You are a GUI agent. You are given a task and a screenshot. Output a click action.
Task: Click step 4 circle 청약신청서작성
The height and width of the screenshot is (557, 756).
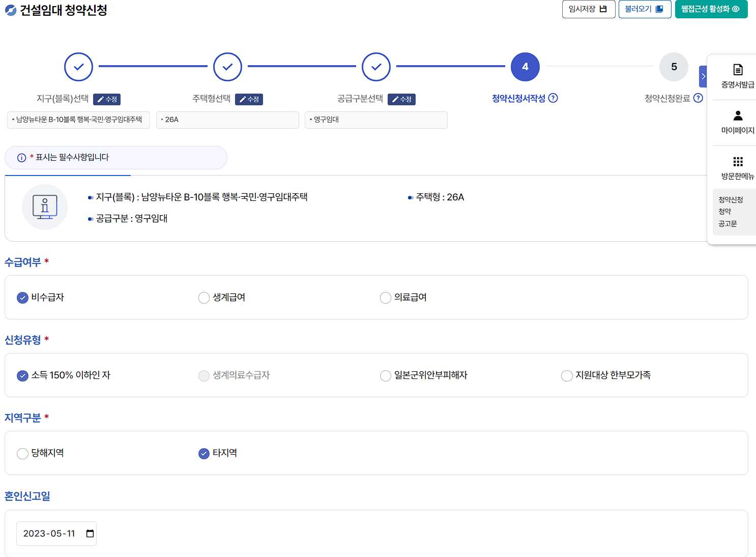[525, 67]
